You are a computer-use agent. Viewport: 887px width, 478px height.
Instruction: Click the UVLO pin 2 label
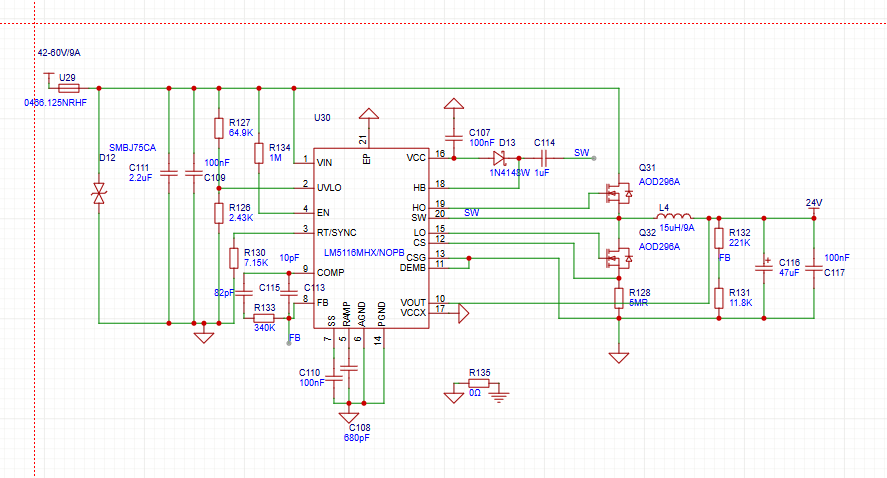[x=329, y=188]
